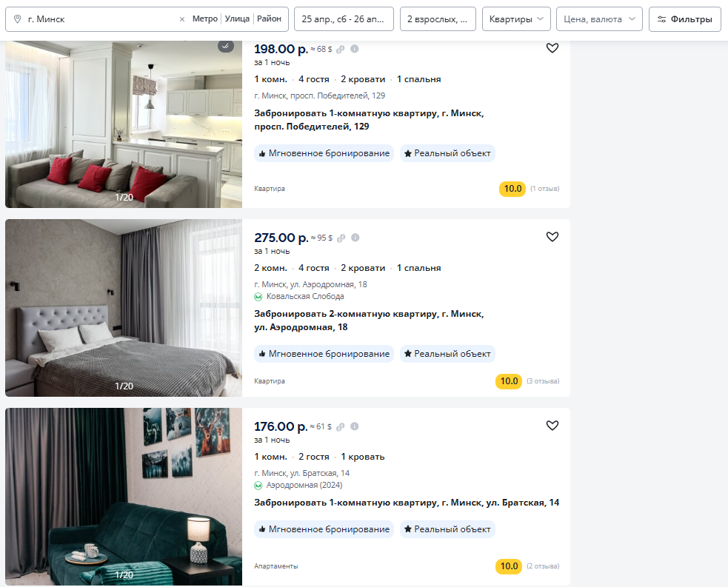Select the Район search tab
Image resolution: width=728 pixels, height=587 pixels.
point(269,19)
